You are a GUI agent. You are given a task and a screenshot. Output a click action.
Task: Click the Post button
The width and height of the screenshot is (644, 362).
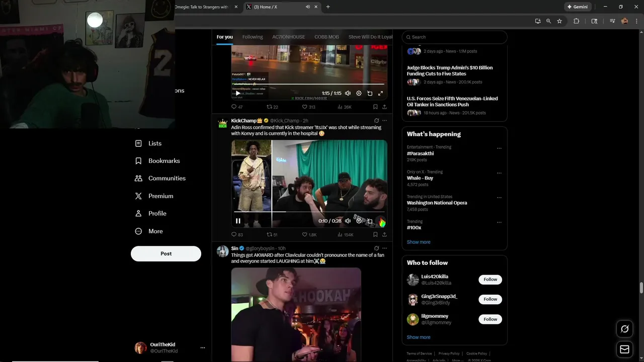(166, 253)
